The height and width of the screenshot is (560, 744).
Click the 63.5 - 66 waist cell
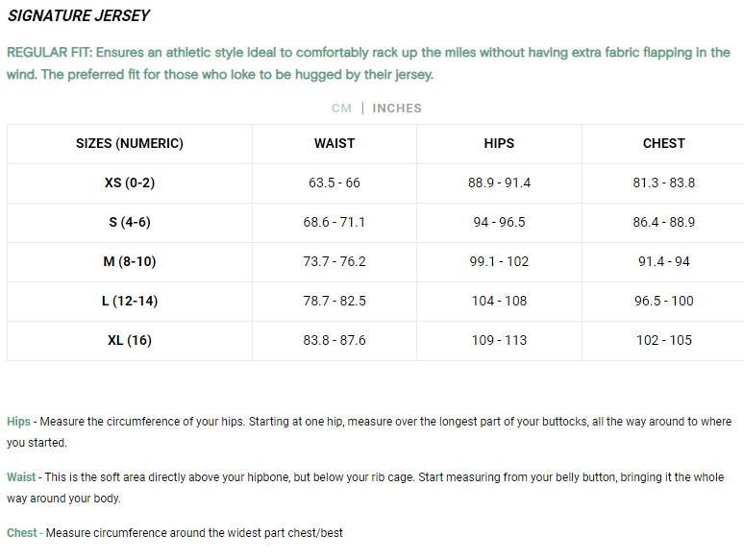(x=335, y=183)
